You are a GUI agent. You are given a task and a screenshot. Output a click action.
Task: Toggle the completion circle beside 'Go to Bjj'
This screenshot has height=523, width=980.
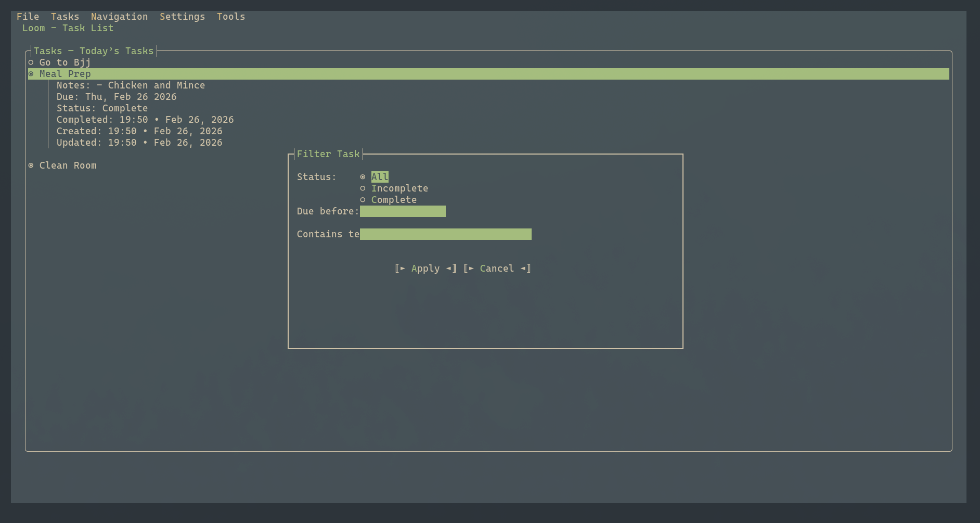(31, 62)
